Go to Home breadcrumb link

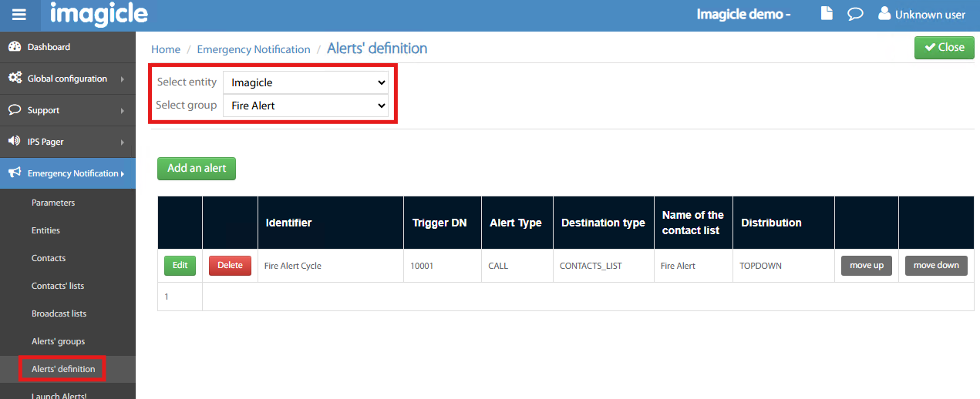(166, 49)
